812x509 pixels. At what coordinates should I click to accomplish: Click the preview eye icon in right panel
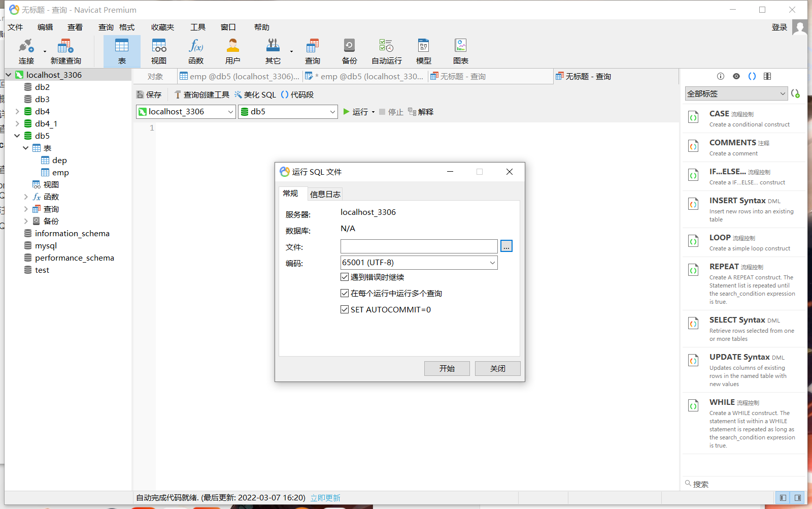736,76
